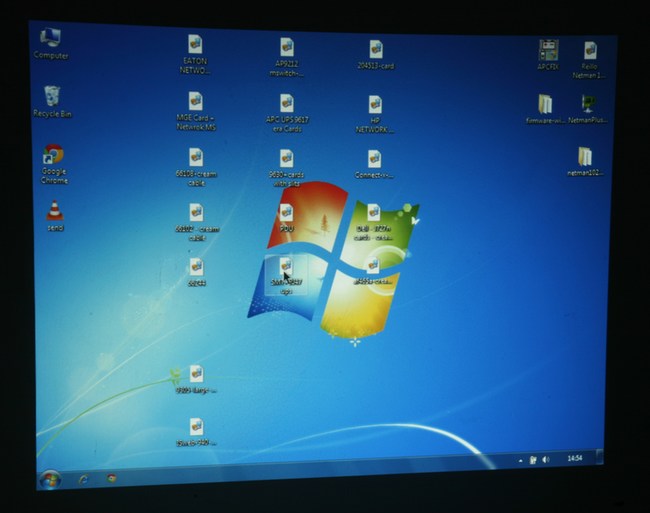Open the volume speaker tray icon

[x=546, y=460]
